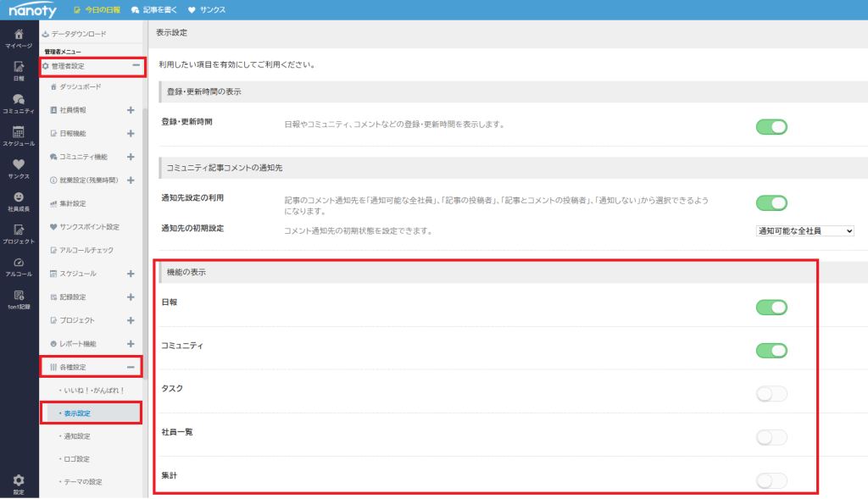Select ロゴ設定 in settings submenu
The image size is (868, 499).
(75, 459)
